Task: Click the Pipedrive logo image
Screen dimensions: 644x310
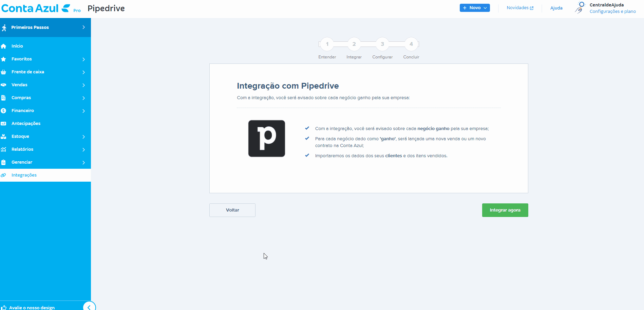Action: (267, 139)
